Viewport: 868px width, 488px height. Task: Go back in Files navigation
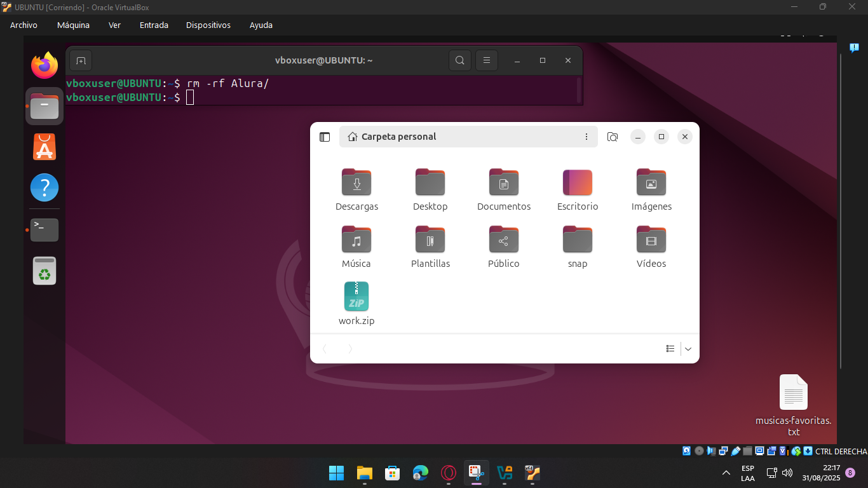325,348
